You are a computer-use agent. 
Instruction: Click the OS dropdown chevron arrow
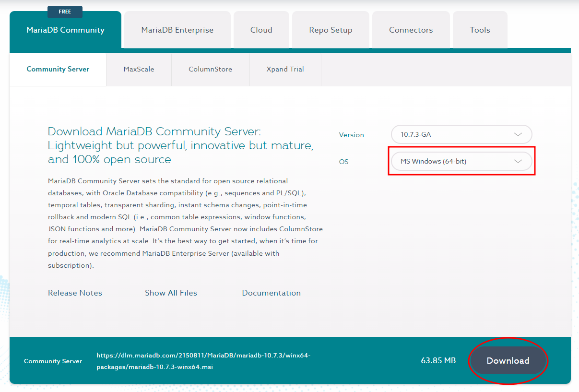point(518,161)
